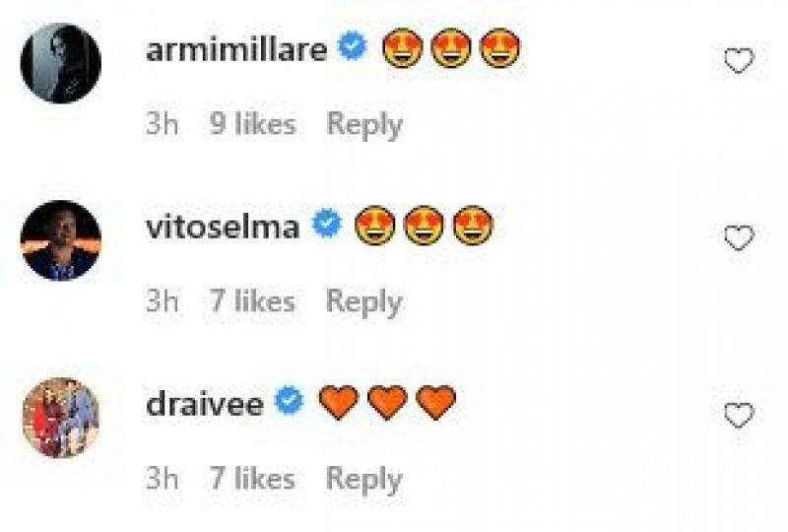The width and height of the screenshot is (788, 532).
Task: Like armimillare's comment with the heart icon
Action: [739, 60]
